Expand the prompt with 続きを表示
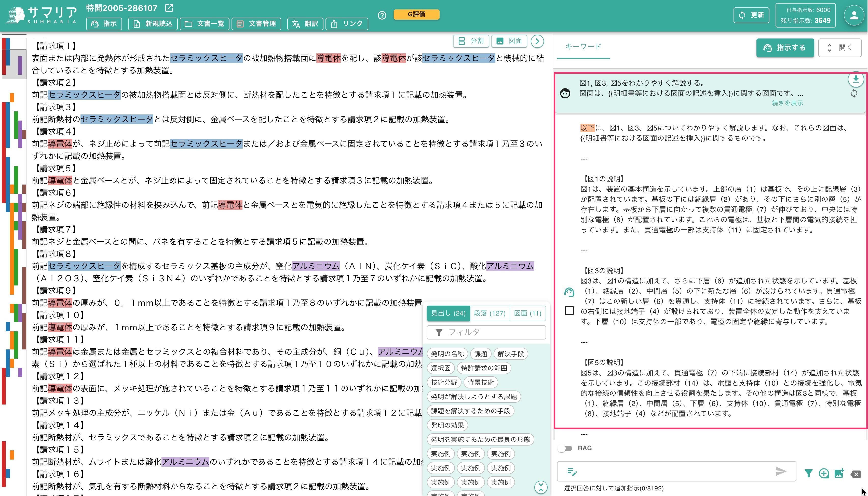 coord(787,103)
